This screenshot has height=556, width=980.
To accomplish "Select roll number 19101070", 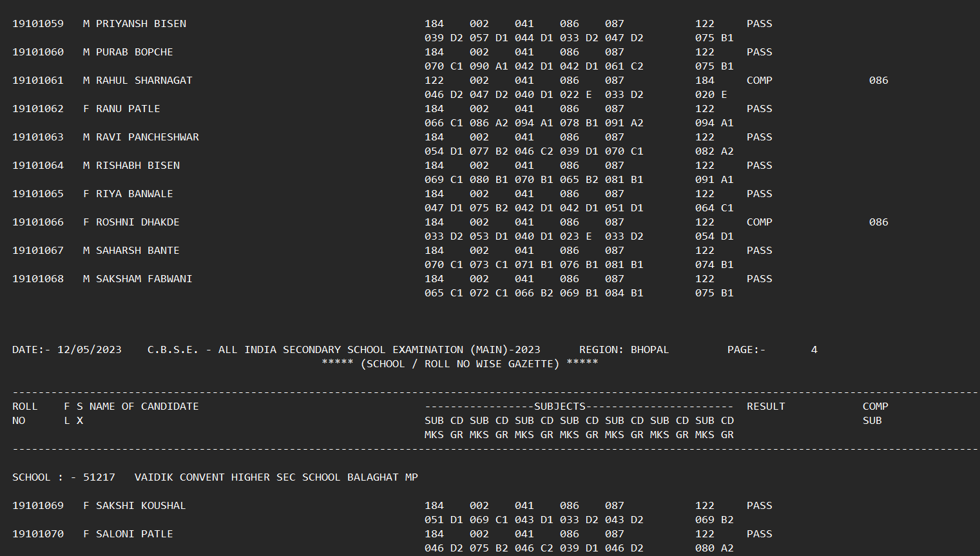I will [x=38, y=534].
